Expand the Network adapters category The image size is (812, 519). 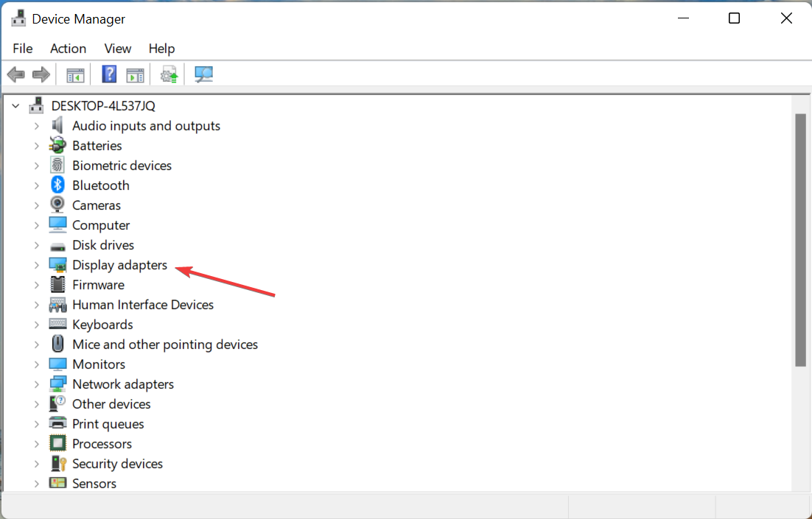coord(36,384)
